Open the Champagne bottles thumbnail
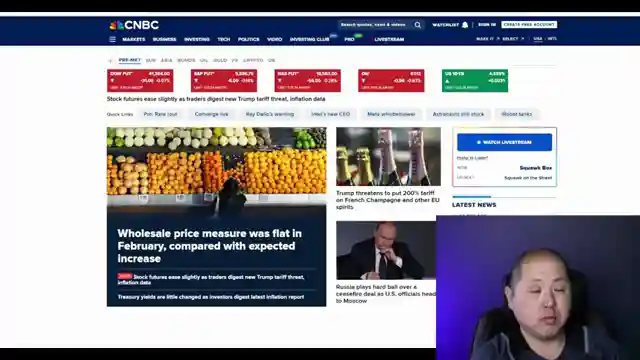Screen dimensions: 640x360 click(x=388, y=156)
